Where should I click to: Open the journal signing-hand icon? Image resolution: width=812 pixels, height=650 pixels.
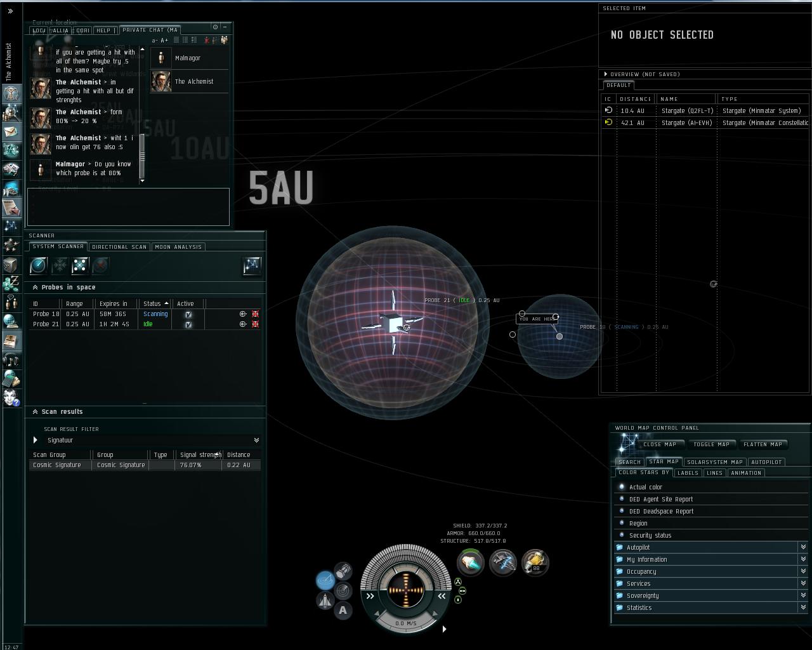[11, 207]
